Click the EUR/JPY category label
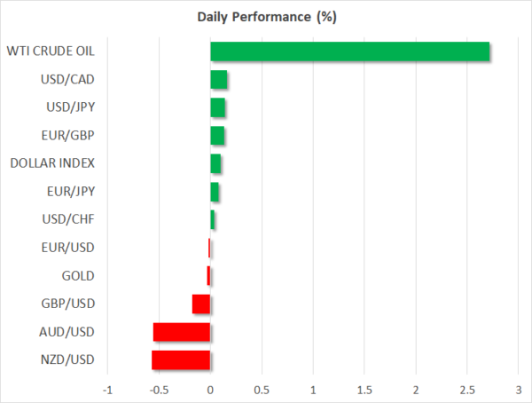This screenshot has height=403, width=532. 71,191
